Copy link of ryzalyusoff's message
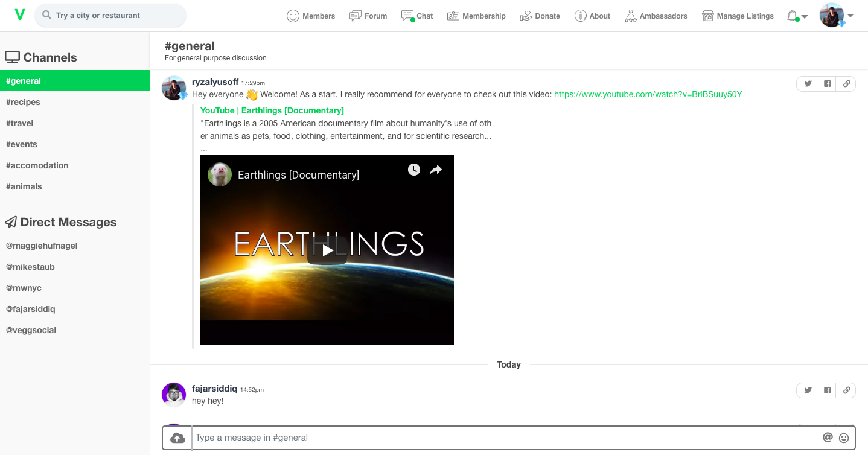This screenshot has height=455, width=868. [x=846, y=84]
